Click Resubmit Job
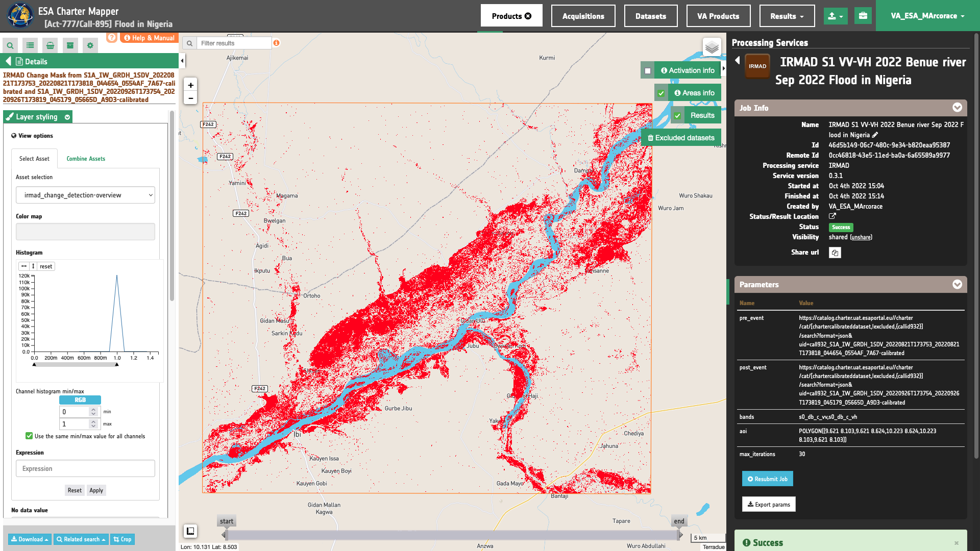This screenshot has height=551, width=980. [767, 479]
